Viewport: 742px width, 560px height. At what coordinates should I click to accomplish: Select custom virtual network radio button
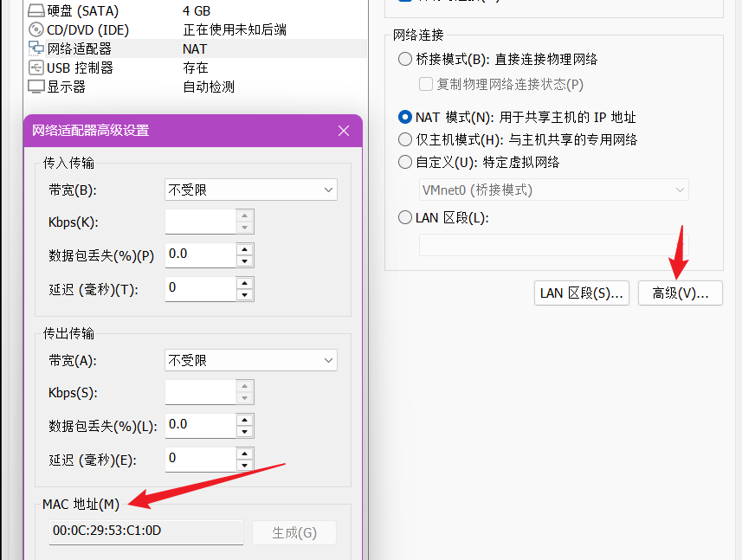click(x=405, y=162)
